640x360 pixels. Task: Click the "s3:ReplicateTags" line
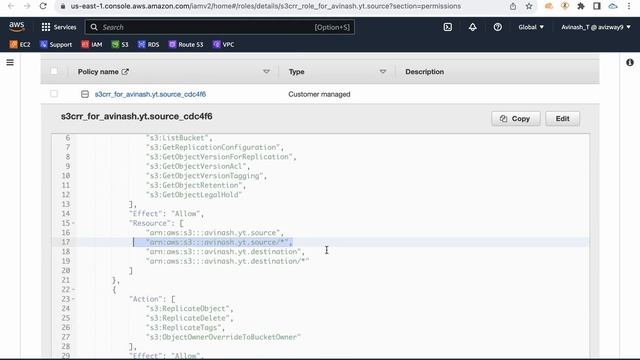point(185,327)
